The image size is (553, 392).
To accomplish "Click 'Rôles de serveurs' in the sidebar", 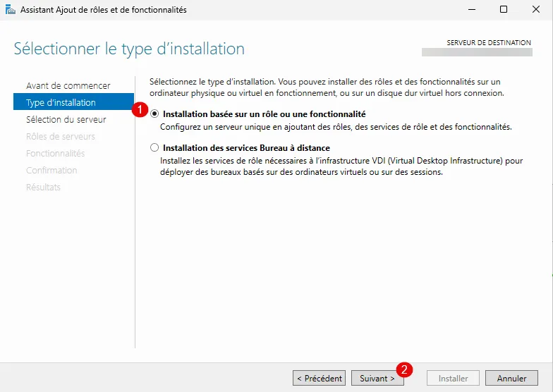I will coord(60,136).
